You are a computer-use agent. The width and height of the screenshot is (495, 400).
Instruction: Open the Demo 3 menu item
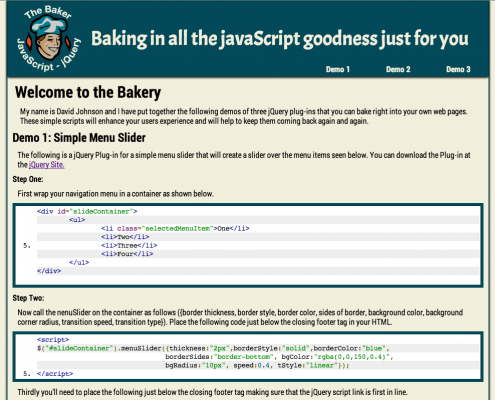tap(458, 69)
